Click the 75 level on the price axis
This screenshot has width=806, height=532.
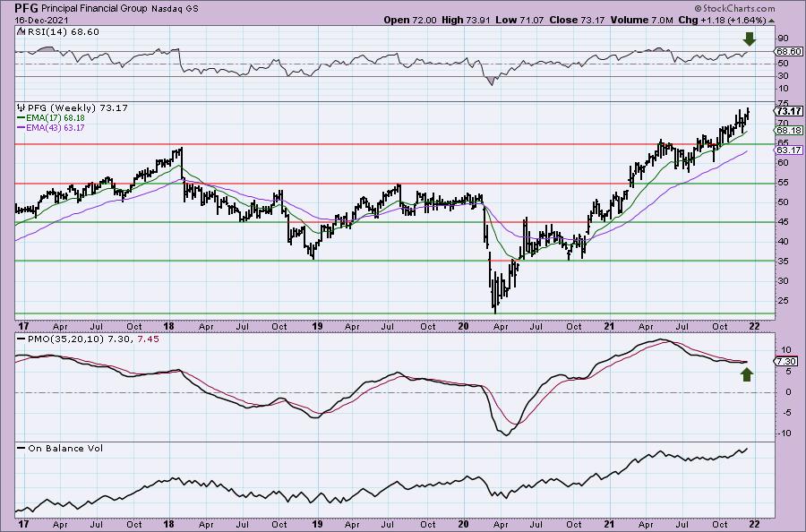tap(784, 103)
